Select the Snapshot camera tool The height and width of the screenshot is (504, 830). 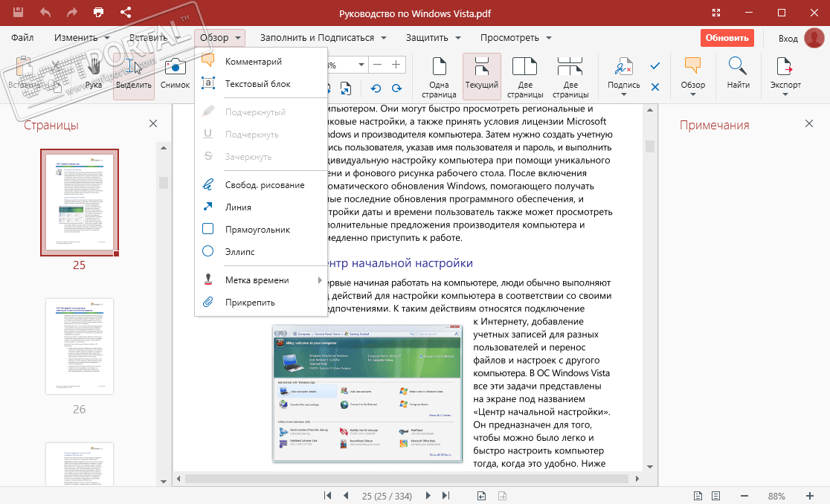tap(175, 74)
